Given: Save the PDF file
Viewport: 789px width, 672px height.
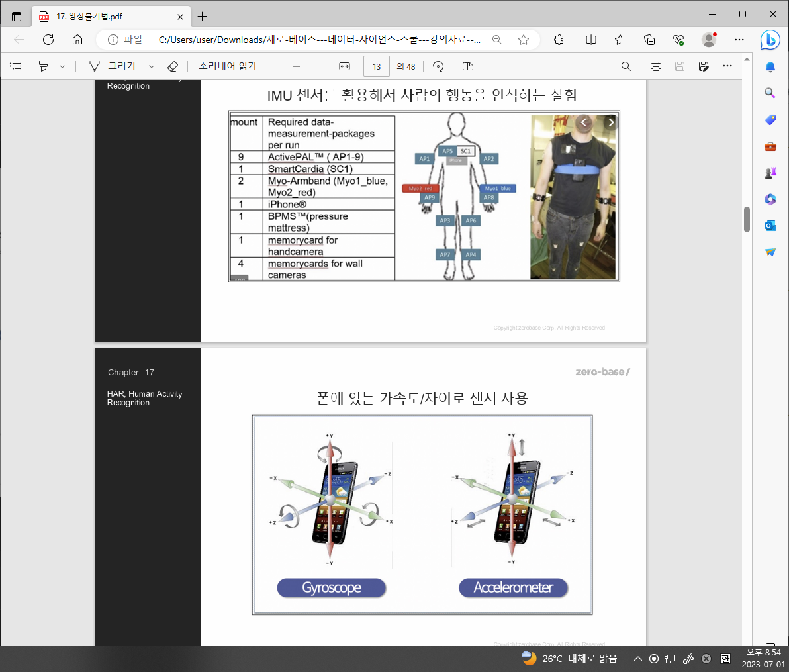Looking at the screenshot, I should click(680, 66).
